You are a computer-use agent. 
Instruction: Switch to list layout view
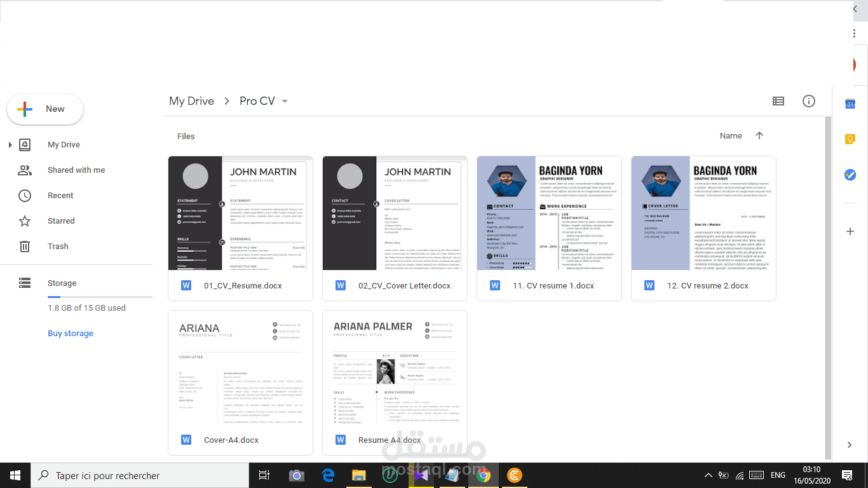(x=778, y=101)
